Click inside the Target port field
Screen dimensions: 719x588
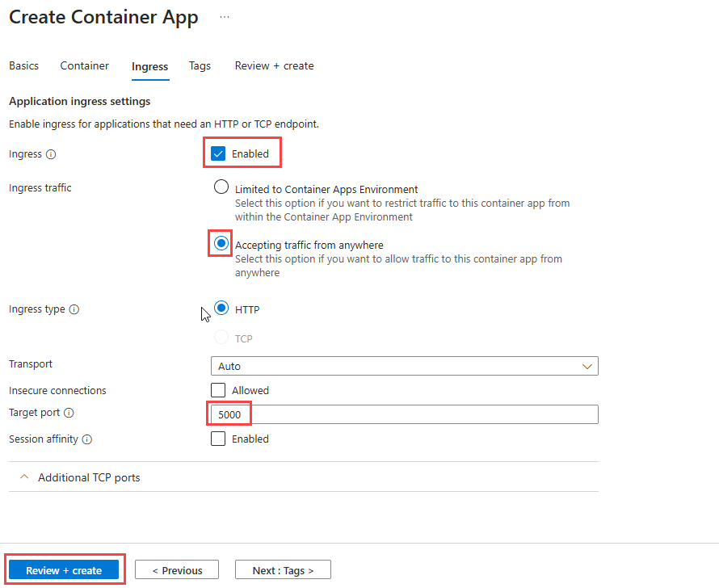click(323, 414)
